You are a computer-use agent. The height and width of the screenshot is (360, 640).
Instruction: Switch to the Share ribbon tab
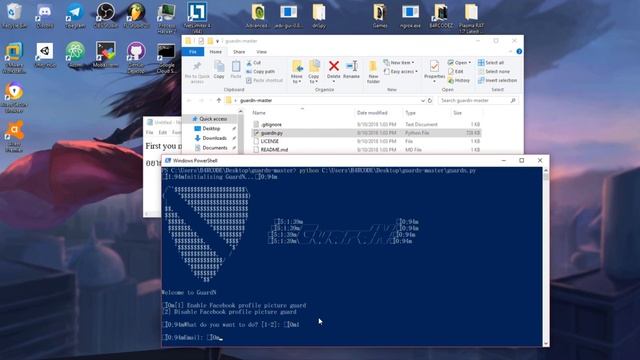(239, 52)
